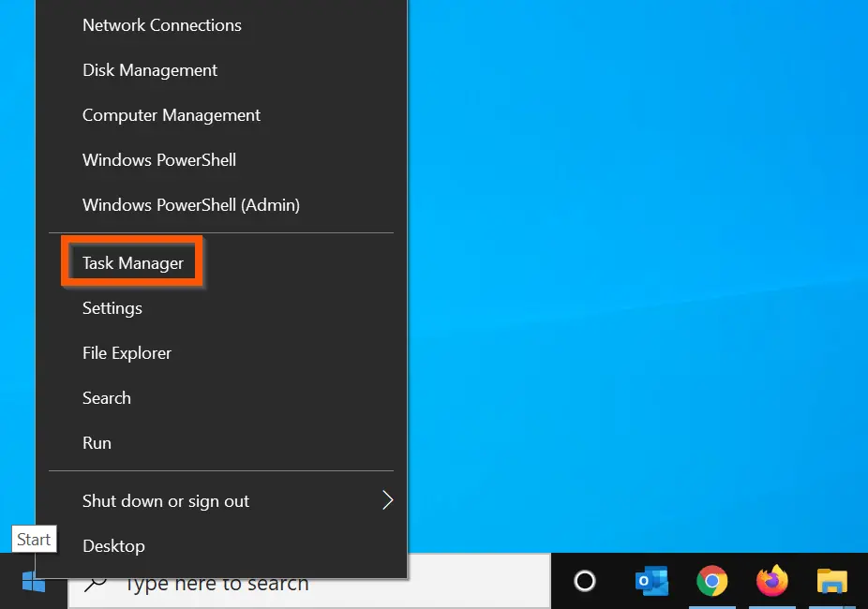Launch Windows PowerShell
This screenshot has height=609, width=868.
tap(158, 160)
